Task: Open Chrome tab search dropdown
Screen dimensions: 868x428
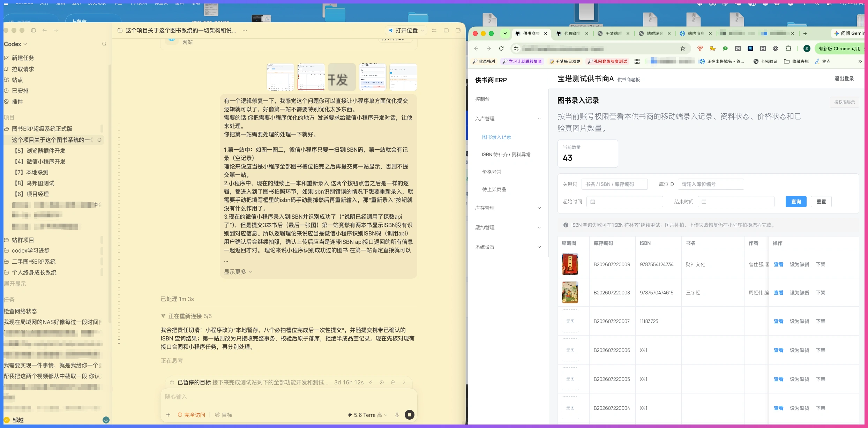Action: coord(505,33)
